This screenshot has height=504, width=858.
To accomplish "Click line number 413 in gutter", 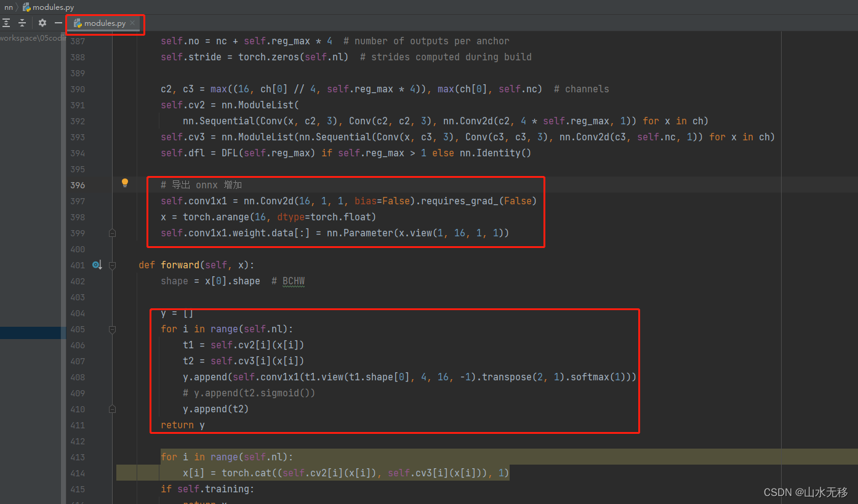I will 78,457.
